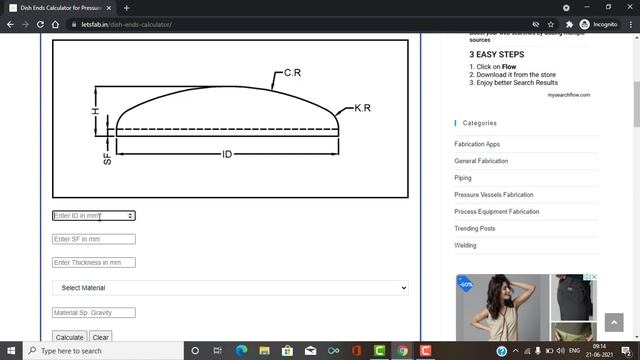Screen dimensions: 640x360
Task: Focus the Enter Thickness in mm field
Action: click(93, 262)
